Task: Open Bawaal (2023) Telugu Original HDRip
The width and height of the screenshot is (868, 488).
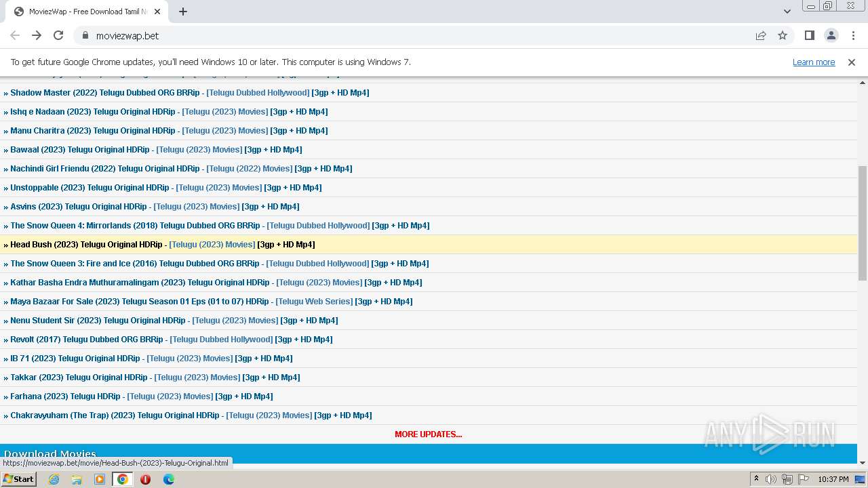Action: pyautogui.click(x=80, y=150)
